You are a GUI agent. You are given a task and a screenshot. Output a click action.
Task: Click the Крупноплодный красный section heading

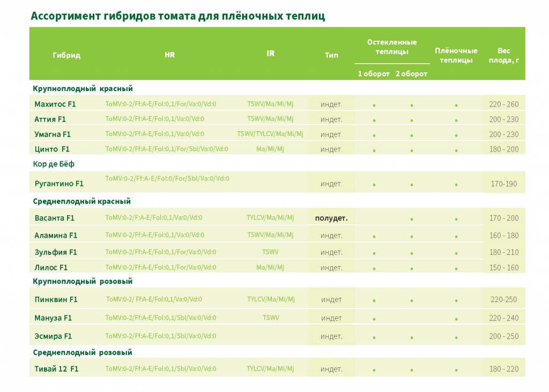[x=83, y=88]
